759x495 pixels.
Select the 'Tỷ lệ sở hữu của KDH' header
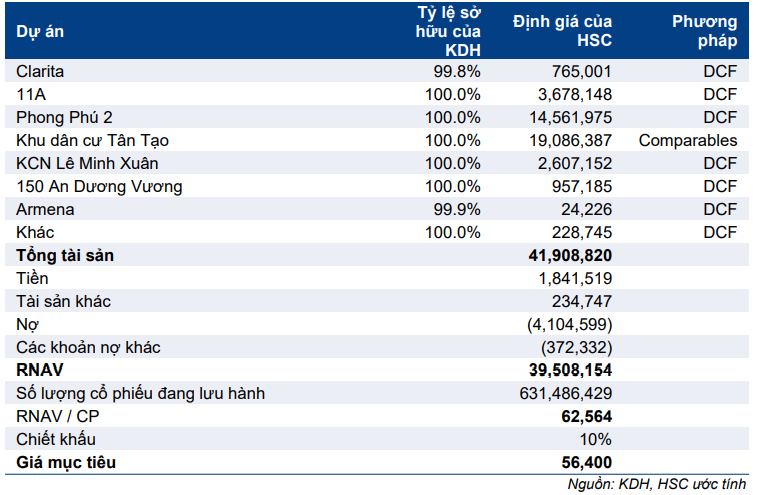448,31
